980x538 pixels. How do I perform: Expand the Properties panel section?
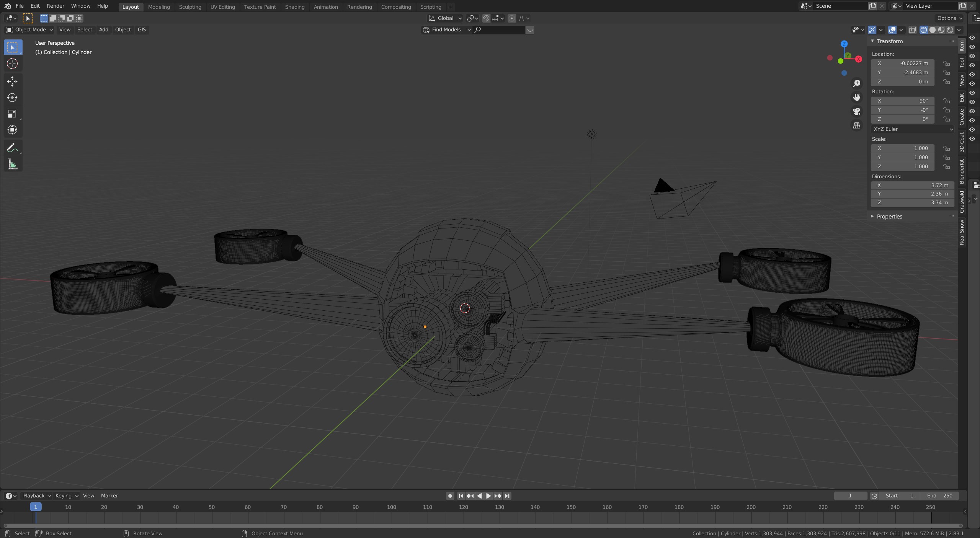[x=889, y=217]
